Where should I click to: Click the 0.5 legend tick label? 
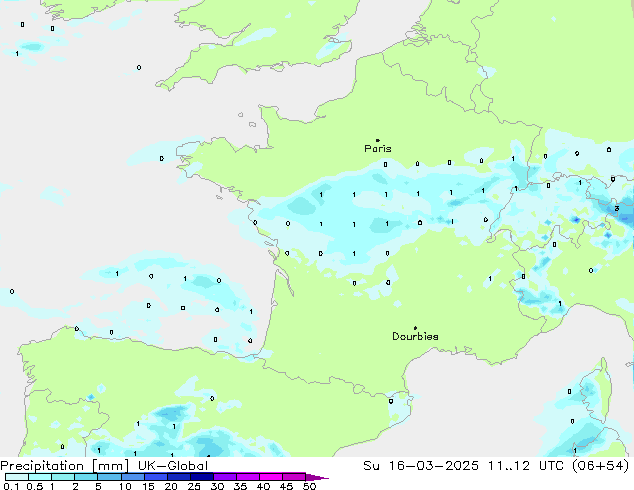pyautogui.click(x=34, y=486)
